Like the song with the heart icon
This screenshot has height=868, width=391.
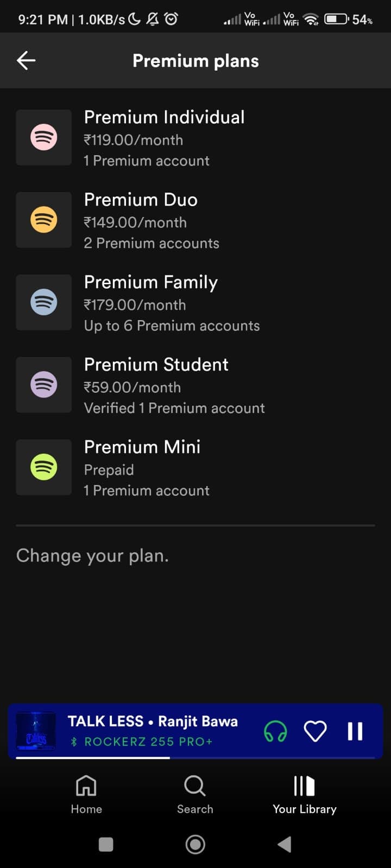click(x=315, y=731)
